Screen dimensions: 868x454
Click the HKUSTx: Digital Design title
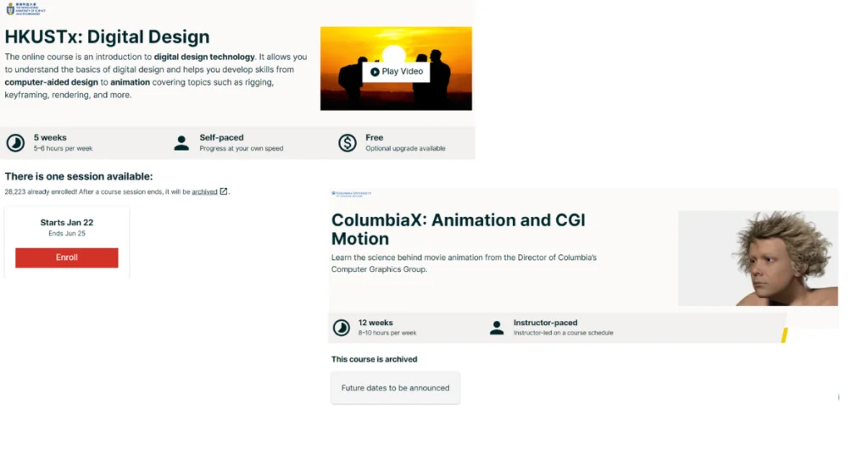108,37
